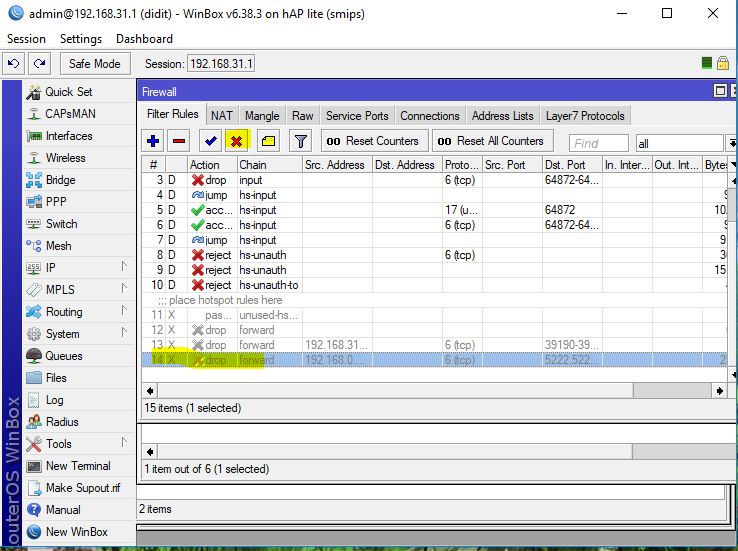The width and height of the screenshot is (738, 551).
Task: Click the padlock status icon
Action: coord(723,63)
